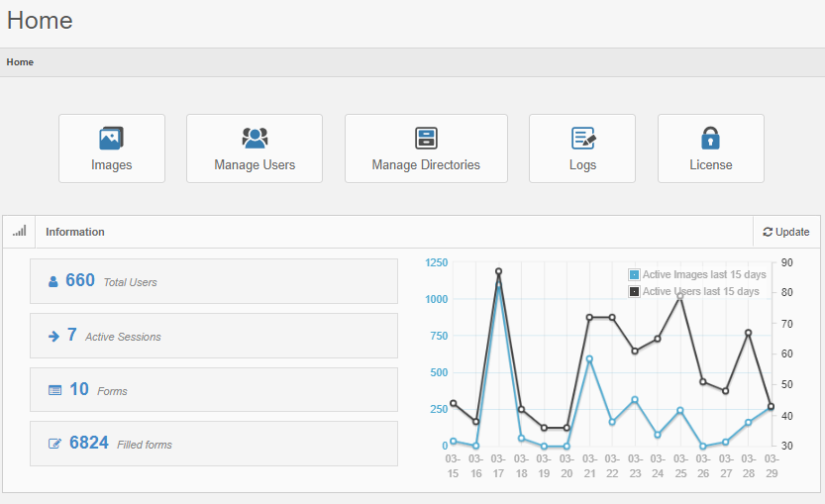
Task: Click the Total Users person icon
Action: click(x=53, y=282)
